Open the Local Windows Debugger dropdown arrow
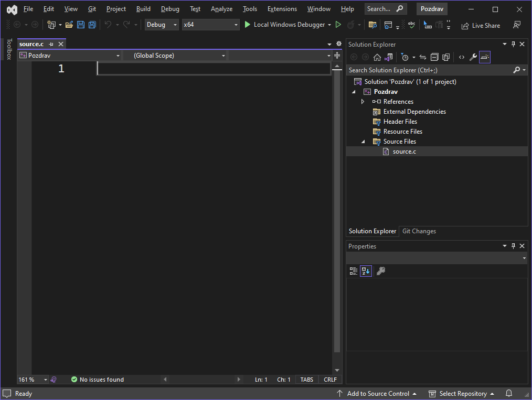 tap(329, 25)
